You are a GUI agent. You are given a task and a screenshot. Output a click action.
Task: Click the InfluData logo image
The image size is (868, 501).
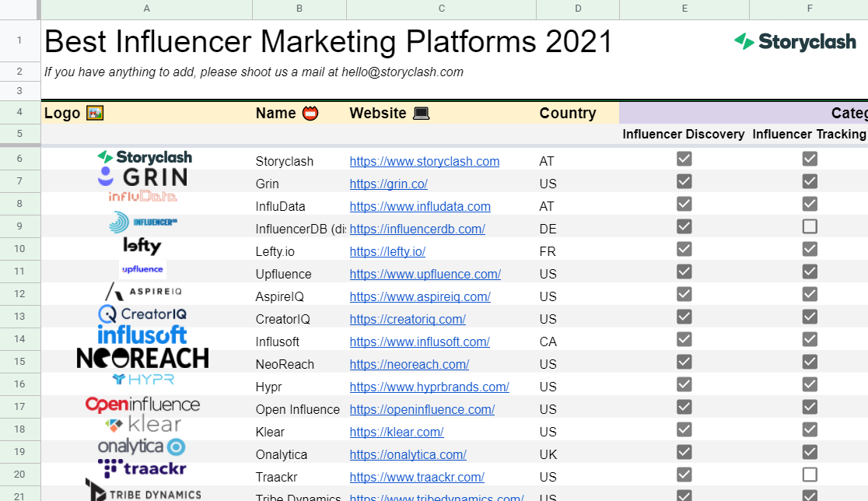[143, 196]
